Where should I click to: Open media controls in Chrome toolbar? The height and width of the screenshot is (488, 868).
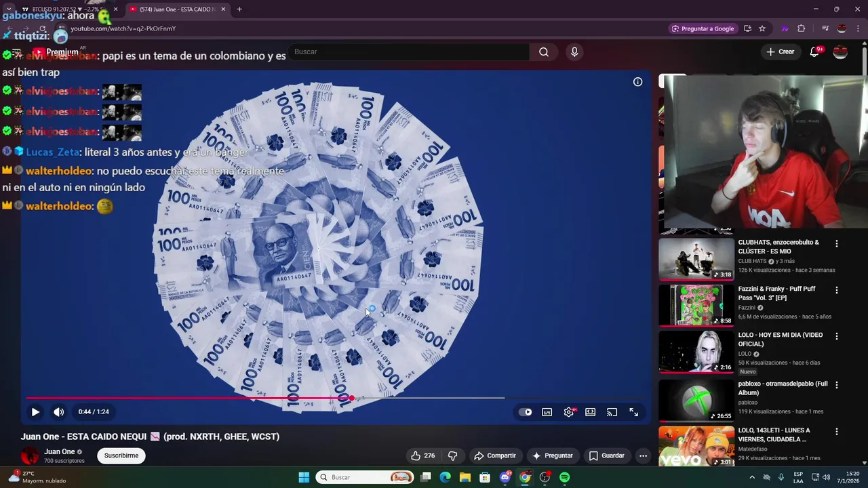click(825, 28)
